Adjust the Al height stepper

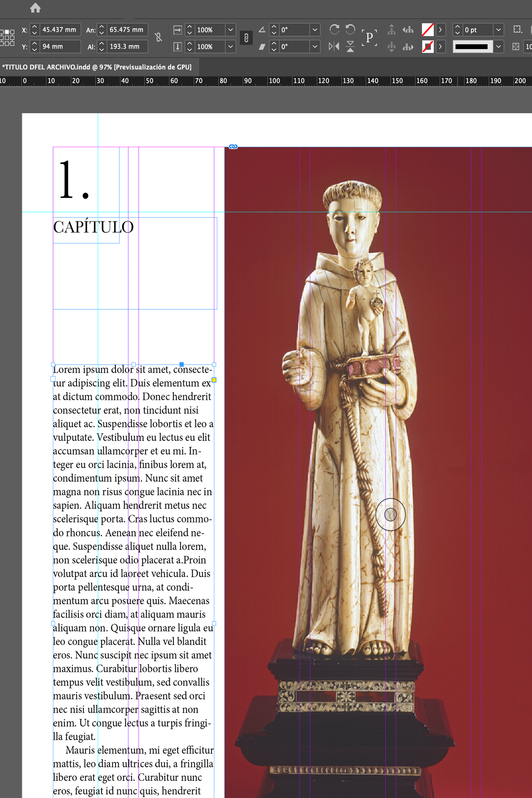tap(102, 47)
